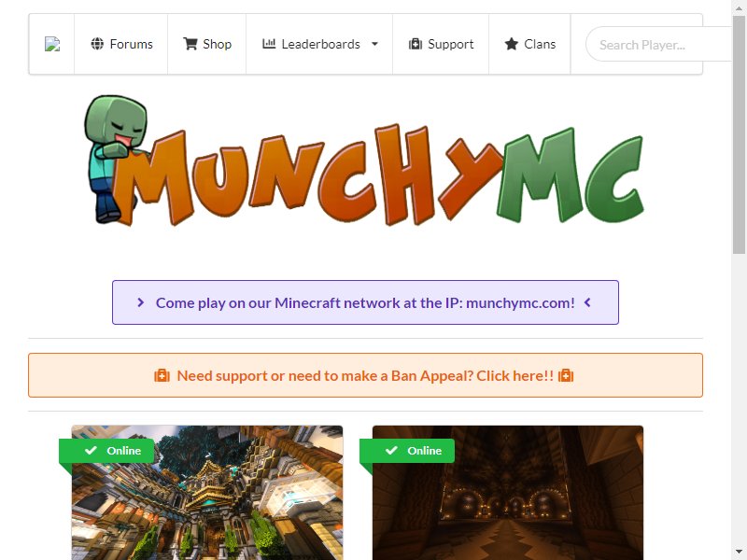Click the shopping cart icon
Image resolution: width=747 pixels, height=560 pixels.
[190, 44]
